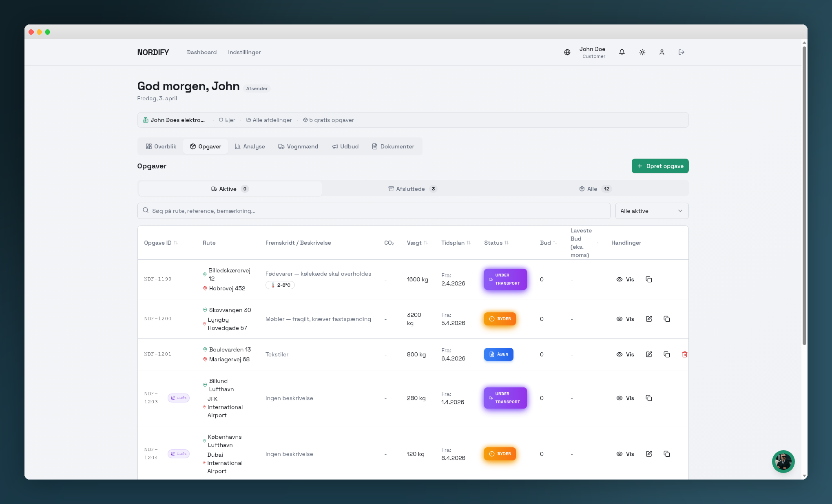Switch to Opgaver tab
The image size is (832, 504).
[206, 146]
